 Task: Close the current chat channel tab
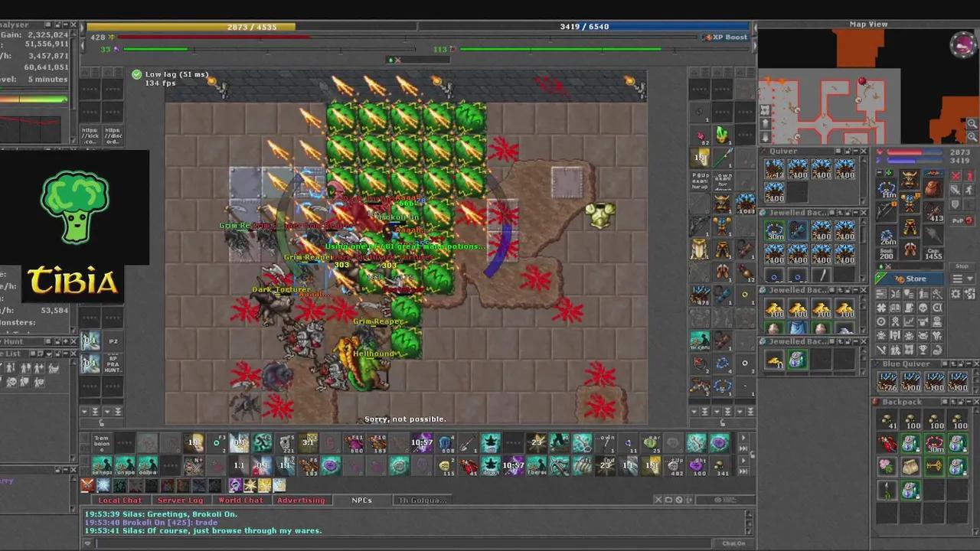658,500
